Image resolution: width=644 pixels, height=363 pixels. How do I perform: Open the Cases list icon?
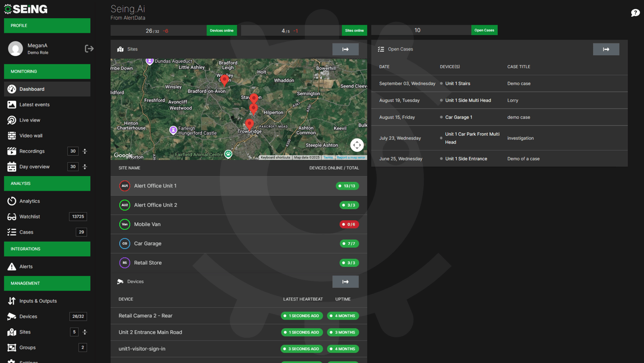click(12, 233)
